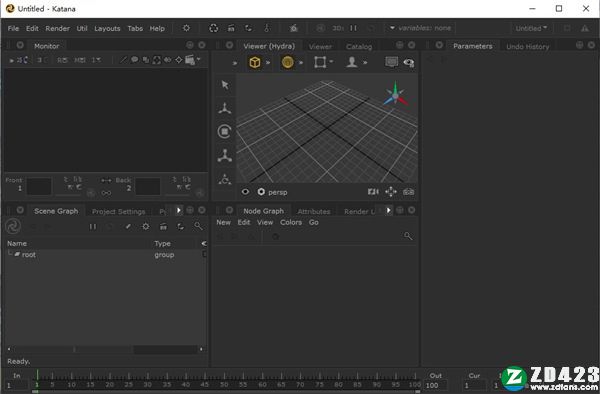The image size is (600, 394).
Task: Click the eye with gear icon in Viewer
Action: [409, 62]
